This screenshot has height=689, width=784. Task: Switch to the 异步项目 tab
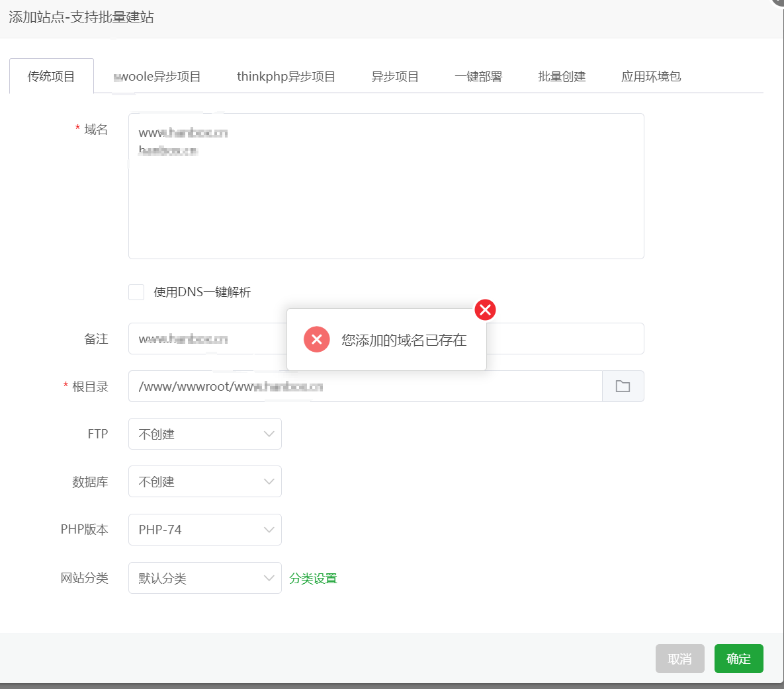pos(395,77)
